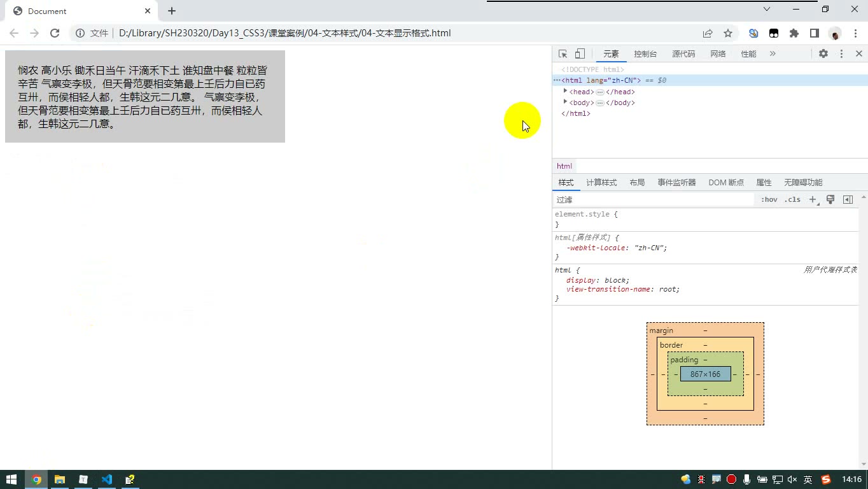Viewport: 868px width, 489px height.
Task: Toggle device toolbar emulation icon
Action: click(580, 54)
